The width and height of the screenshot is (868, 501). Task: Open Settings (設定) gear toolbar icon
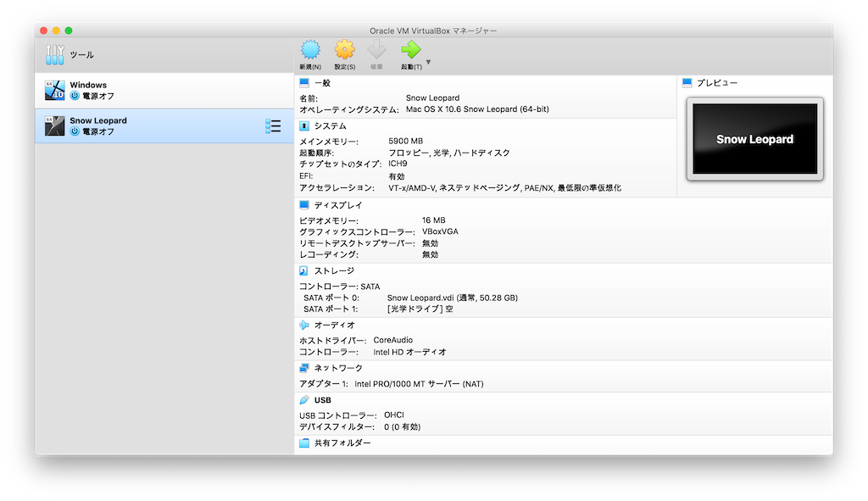coord(344,50)
